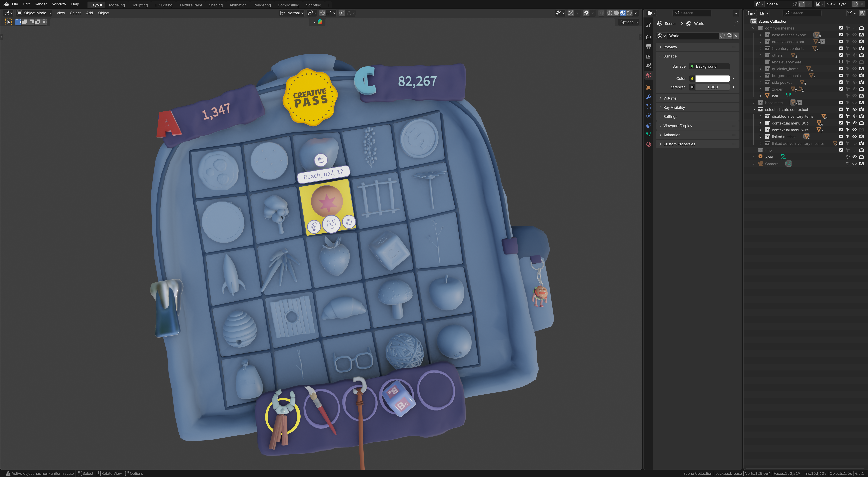Image resolution: width=868 pixels, height=477 pixels.
Task: Click the new world datablock copy icon
Action: pyautogui.click(x=729, y=36)
